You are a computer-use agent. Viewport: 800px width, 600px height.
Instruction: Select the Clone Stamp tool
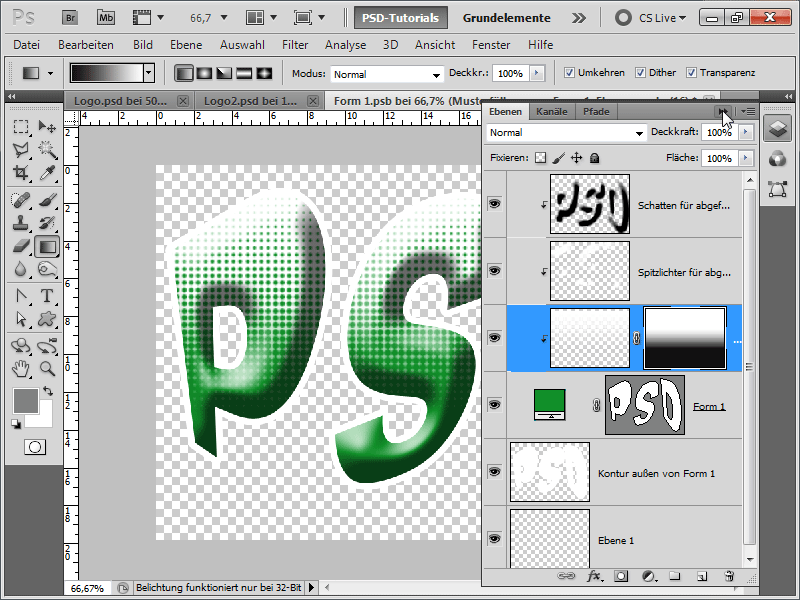pyautogui.click(x=20, y=223)
